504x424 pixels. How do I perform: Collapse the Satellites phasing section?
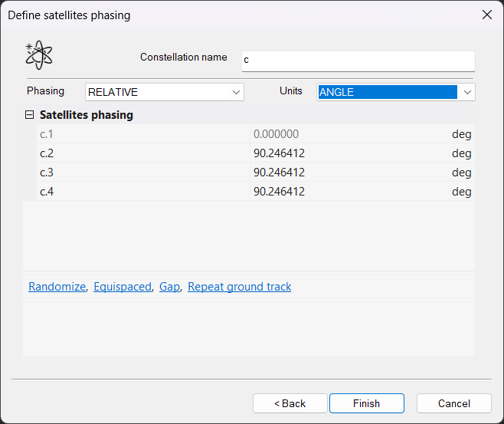(30, 115)
